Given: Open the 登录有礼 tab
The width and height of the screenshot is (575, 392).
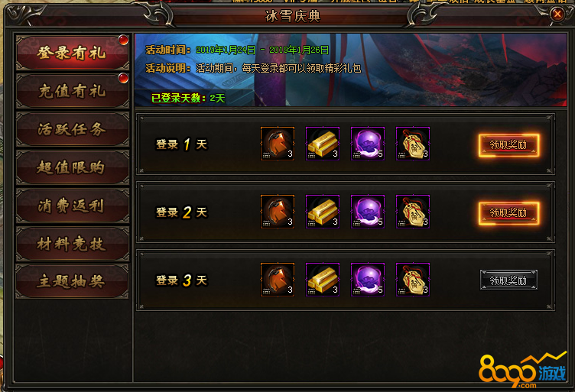Looking at the screenshot, I should 72,53.
